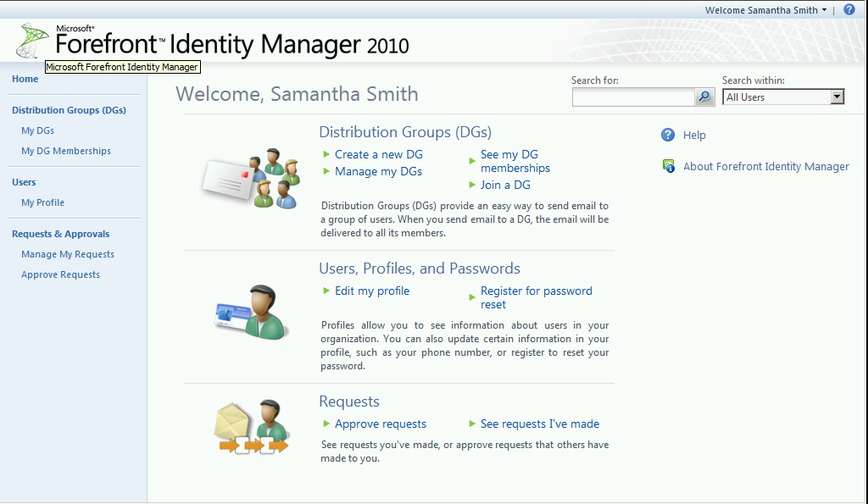
Task: Open Distribution Groups (DGs) sidebar section
Action: (x=70, y=110)
